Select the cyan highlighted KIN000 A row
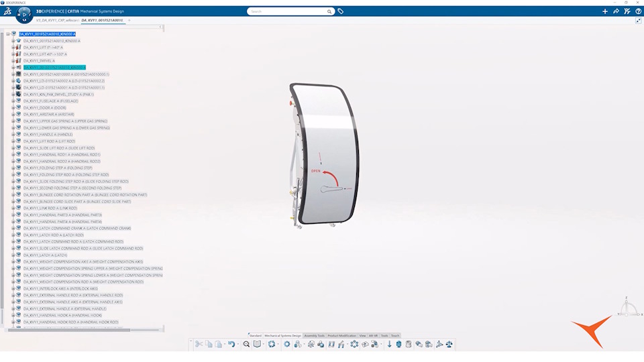This screenshot has width=644, height=362. pyautogui.click(x=54, y=67)
